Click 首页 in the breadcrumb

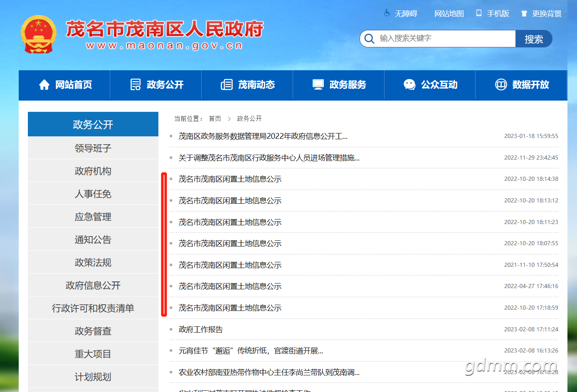[x=215, y=118]
